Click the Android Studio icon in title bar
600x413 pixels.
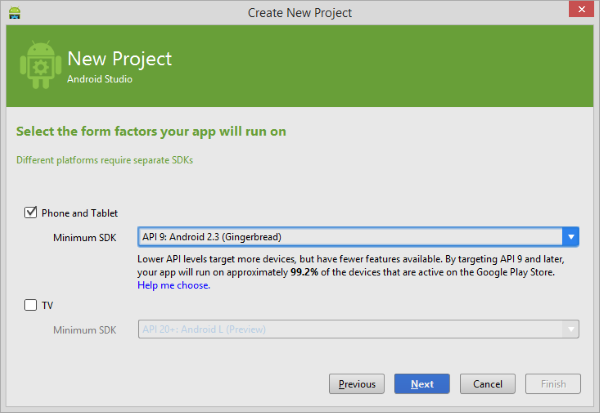coord(15,13)
